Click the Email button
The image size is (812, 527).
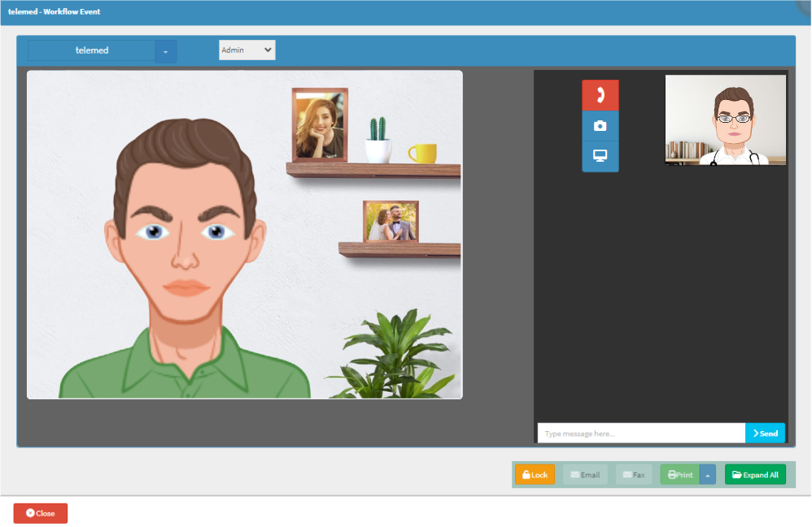click(x=585, y=475)
